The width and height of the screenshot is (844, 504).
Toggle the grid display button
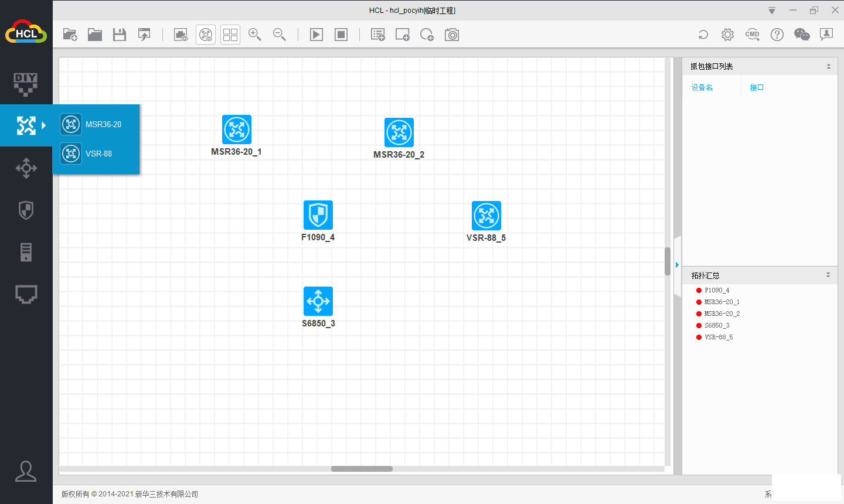(230, 35)
